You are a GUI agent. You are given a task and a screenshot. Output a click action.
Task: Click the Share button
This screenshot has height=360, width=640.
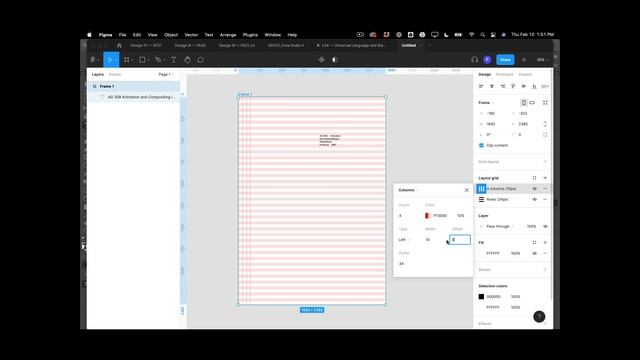click(505, 60)
